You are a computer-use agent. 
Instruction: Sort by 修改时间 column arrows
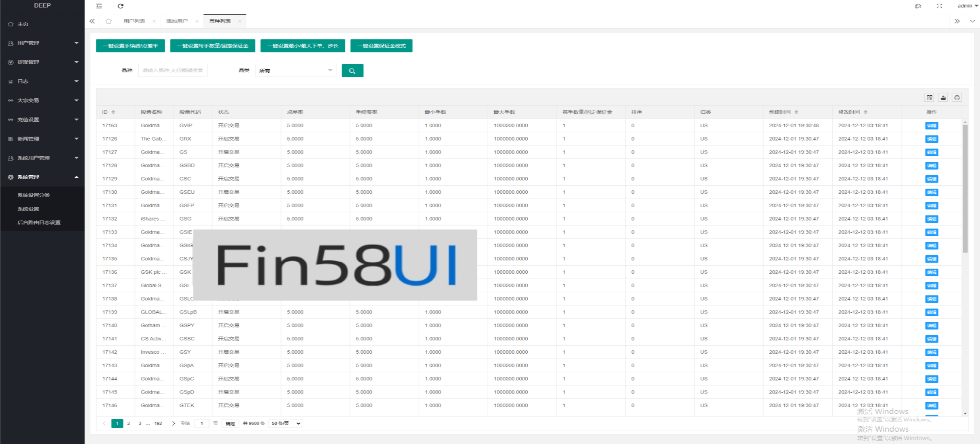pos(865,112)
